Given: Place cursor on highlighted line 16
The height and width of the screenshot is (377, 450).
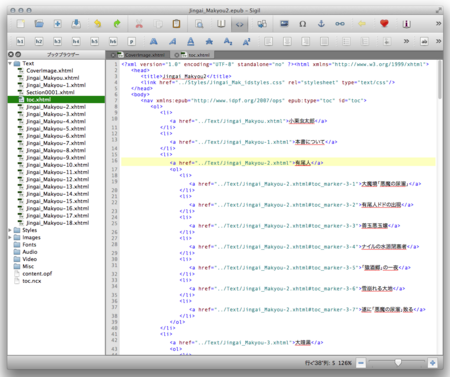Looking at the screenshot, I should coord(278,163).
